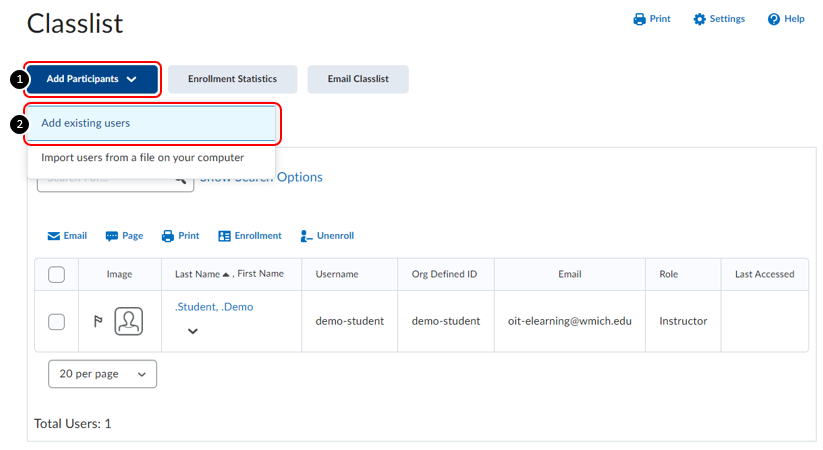Click the Page speech bubble icon
823x450 pixels.
click(112, 236)
